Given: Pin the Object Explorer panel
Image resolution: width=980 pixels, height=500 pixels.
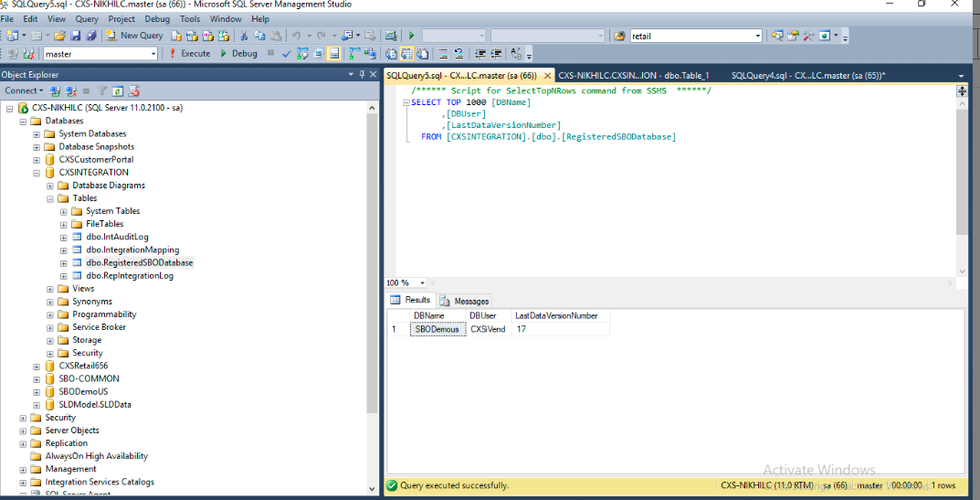Looking at the screenshot, I should pos(362,74).
